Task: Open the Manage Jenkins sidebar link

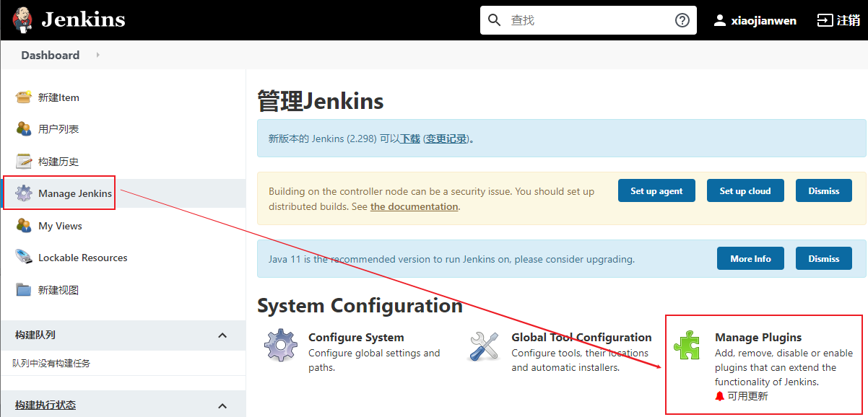Action: (x=75, y=193)
